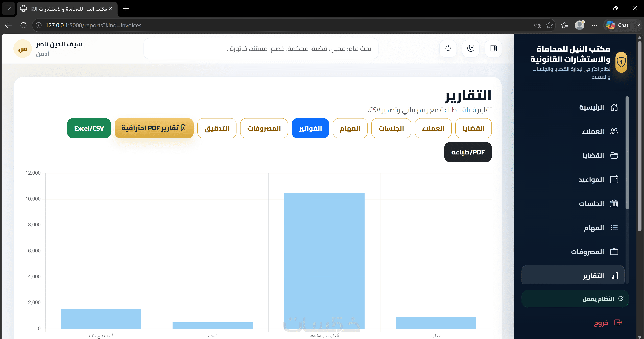This screenshot has height=339, width=644.
Task: Toggle dark mode with the moon icon
Action: tap(470, 48)
